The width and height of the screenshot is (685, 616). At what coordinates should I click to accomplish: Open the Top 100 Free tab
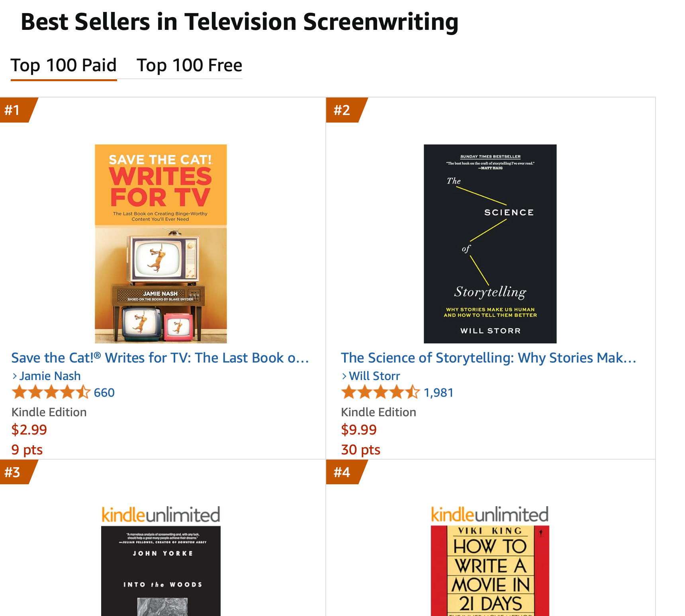click(x=189, y=65)
